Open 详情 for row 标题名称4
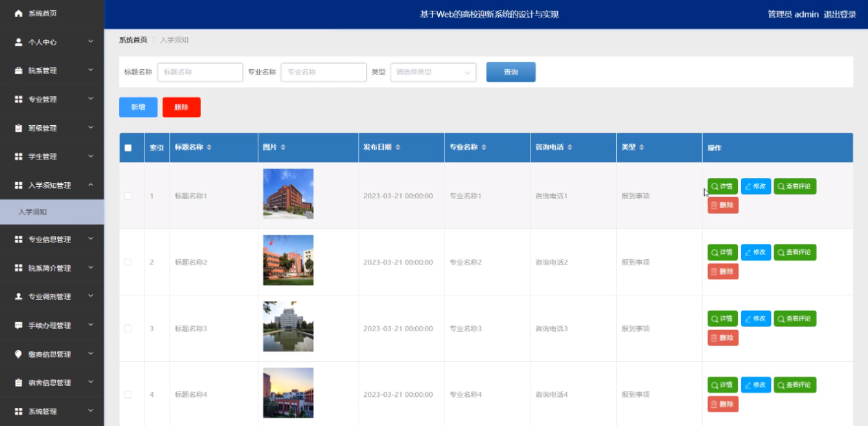Image resolution: width=868 pixels, height=426 pixels. [722, 385]
